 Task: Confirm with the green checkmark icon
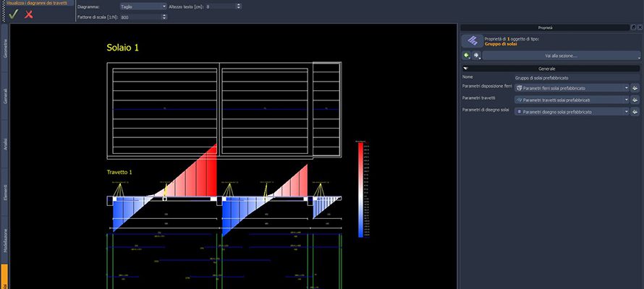[14, 14]
